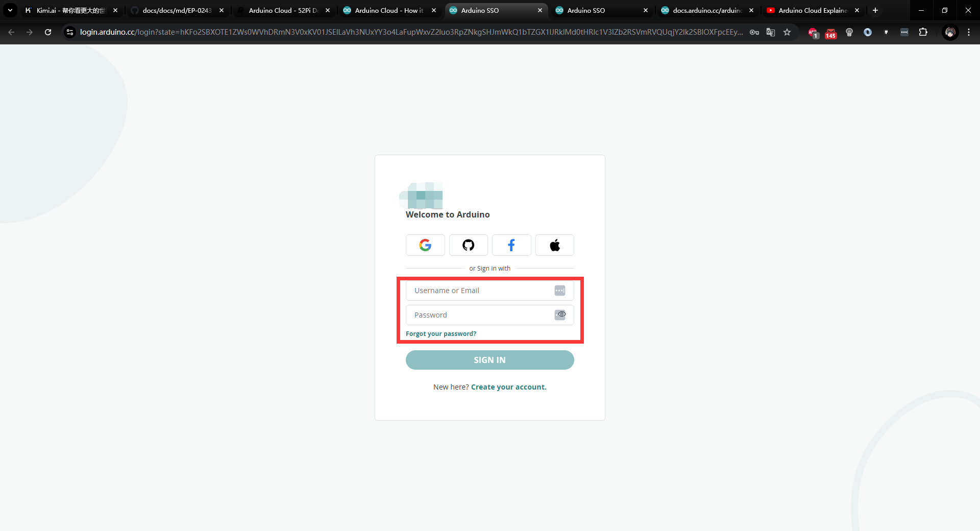Viewport: 980px width, 531px height.
Task: Open Create your account link
Action: tap(508, 387)
